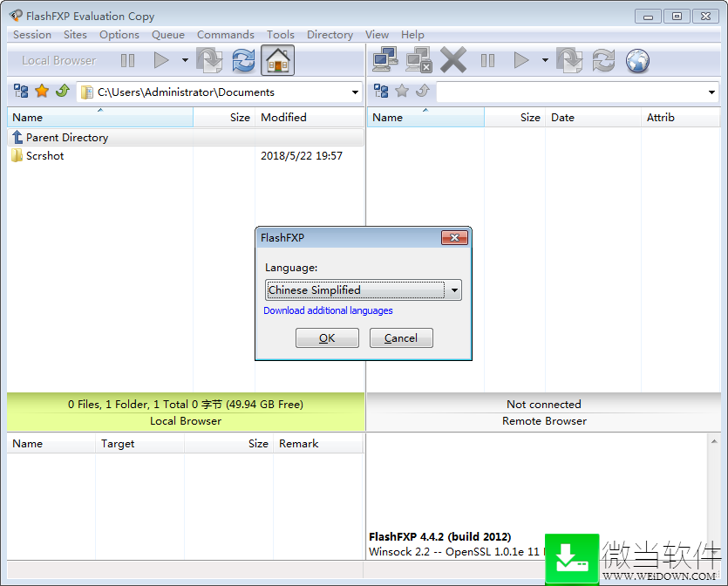Click the local pane Play transfer icon
The height and width of the screenshot is (586, 728).
[161, 60]
